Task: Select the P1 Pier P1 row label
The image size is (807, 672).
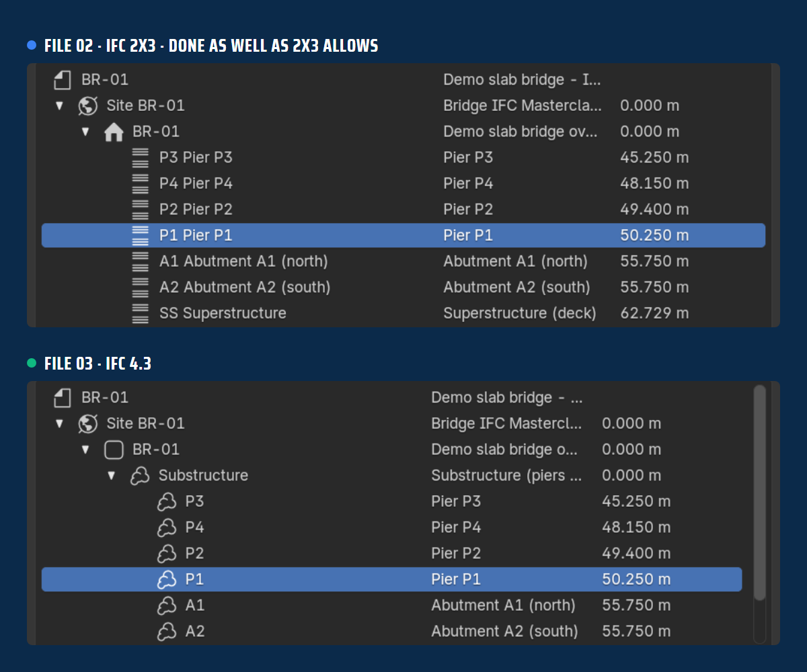Action: (x=196, y=236)
